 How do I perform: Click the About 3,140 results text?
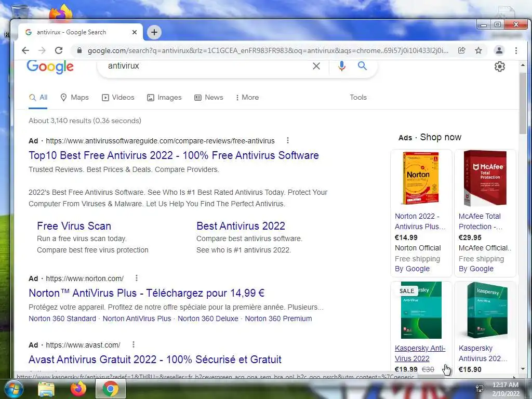pos(85,121)
